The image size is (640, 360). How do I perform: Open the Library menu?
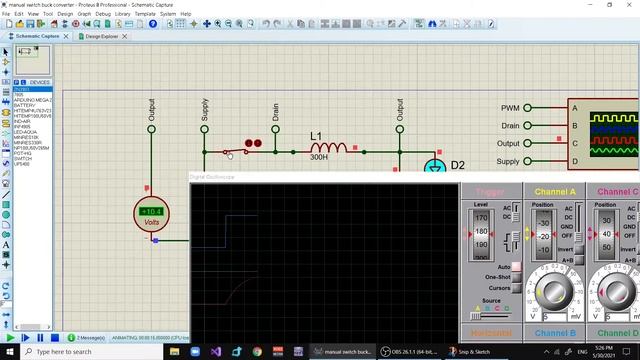pyautogui.click(x=122, y=14)
